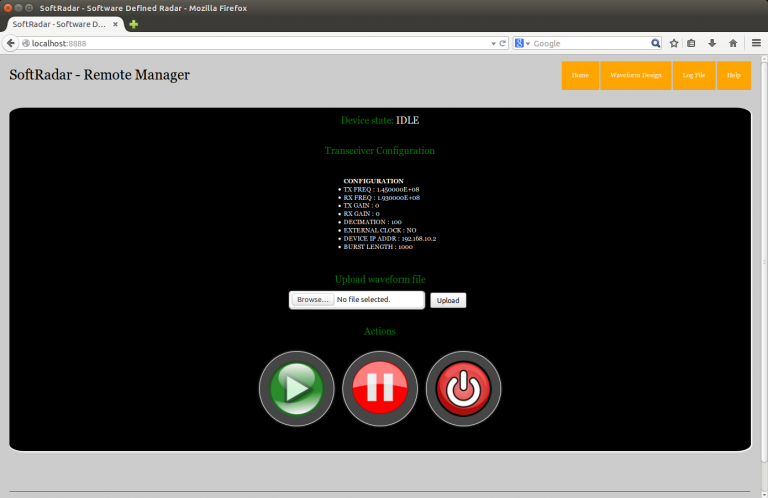Open the URL history dropdown arrow
The image size is (768, 498).
[491, 43]
